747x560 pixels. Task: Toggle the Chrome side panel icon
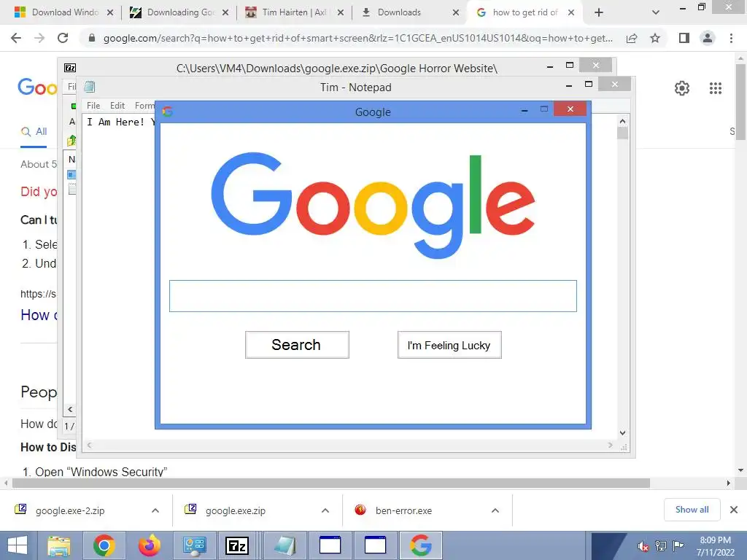click(x=684, y=38)
